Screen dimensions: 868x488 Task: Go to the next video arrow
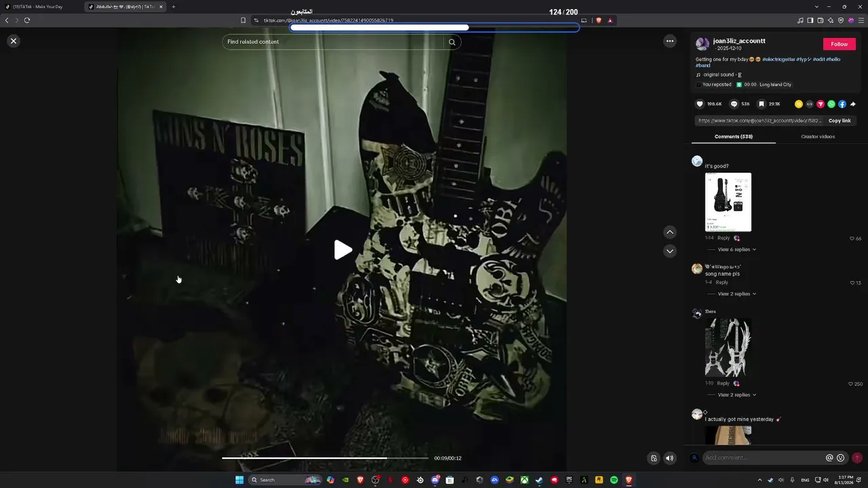670,251
